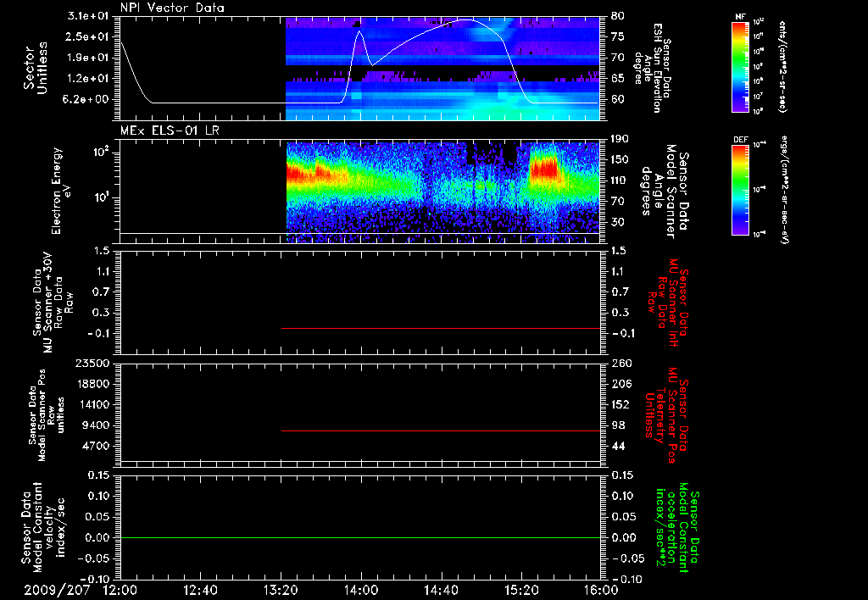Click the 16:00 time tick label
Viewport: 868px width, 600px height.
(601, 590)
